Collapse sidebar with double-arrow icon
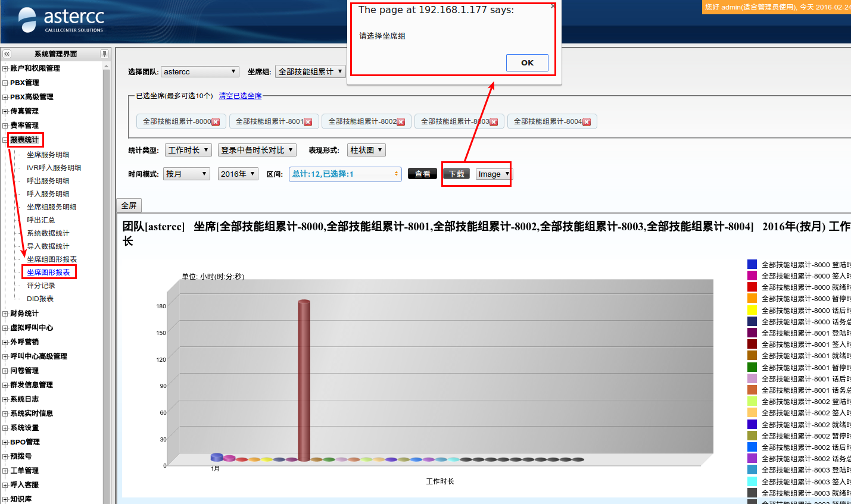Viewport: 851px width, 504px height. click(7, 54)
